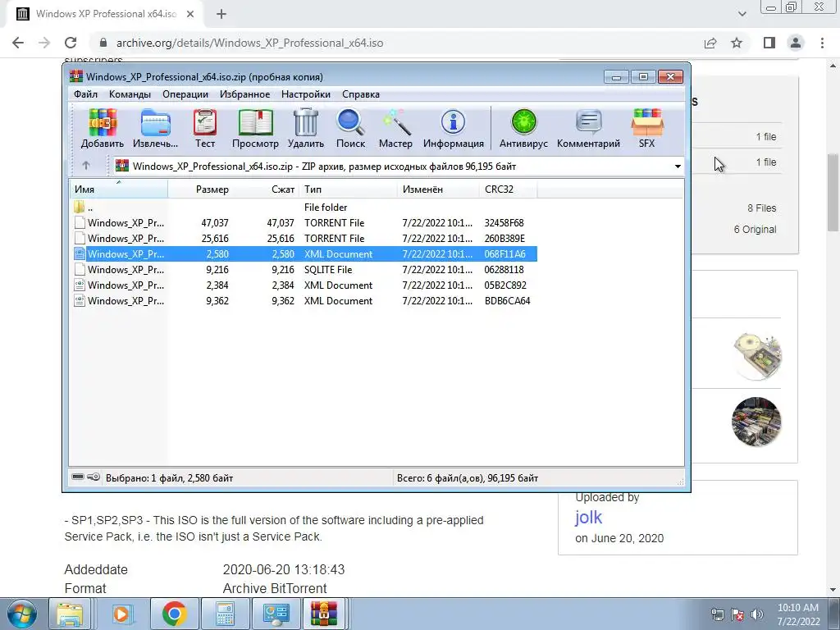Open uploader jolk profile link

(588, 518)
